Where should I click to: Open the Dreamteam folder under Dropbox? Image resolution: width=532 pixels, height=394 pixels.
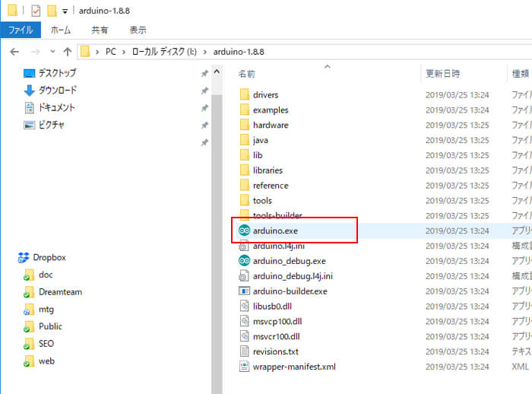tap(53, 292)
